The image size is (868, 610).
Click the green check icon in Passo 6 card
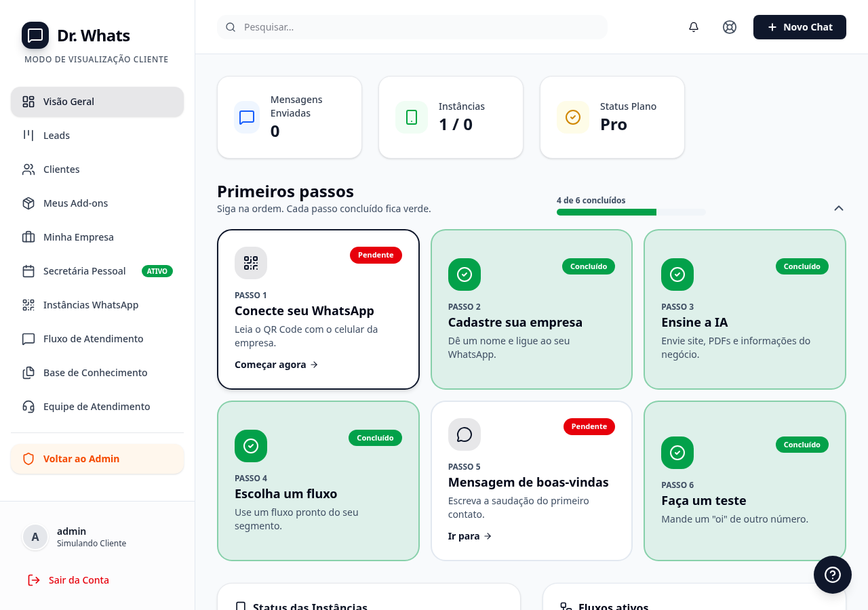(x=677, y=453)
